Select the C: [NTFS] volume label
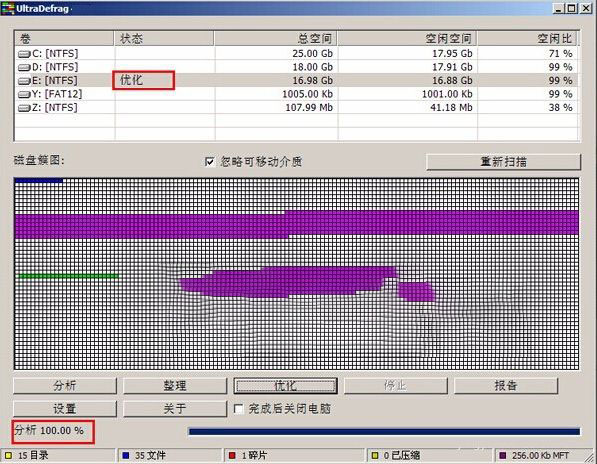The height and width of the screenshot is (464, 597). click(x=55, y=54)
